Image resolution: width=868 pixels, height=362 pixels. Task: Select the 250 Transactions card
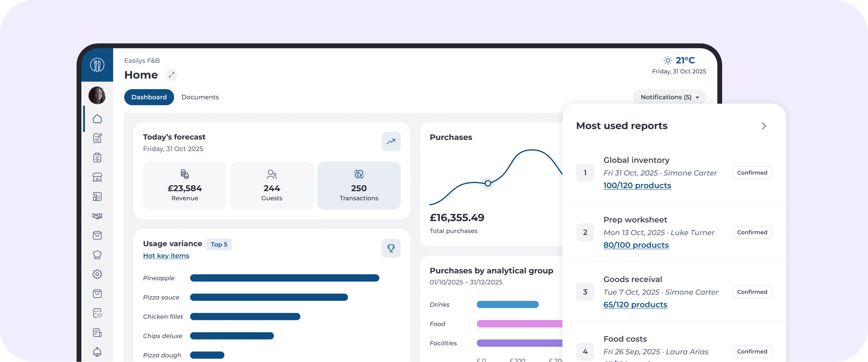coord(359,185)
